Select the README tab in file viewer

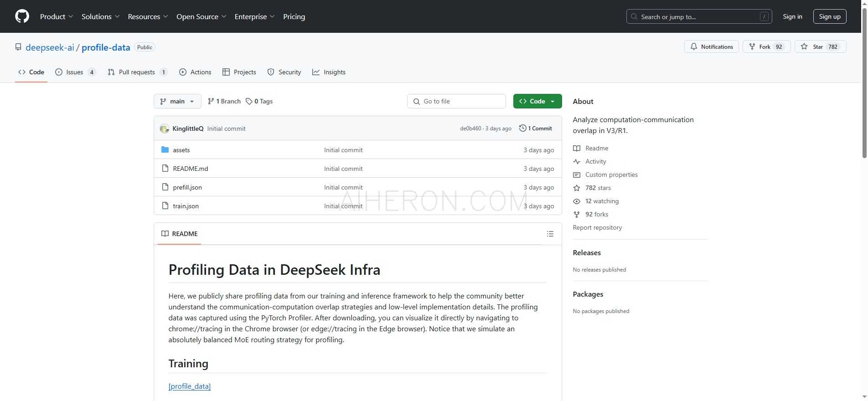pos(180,234)
